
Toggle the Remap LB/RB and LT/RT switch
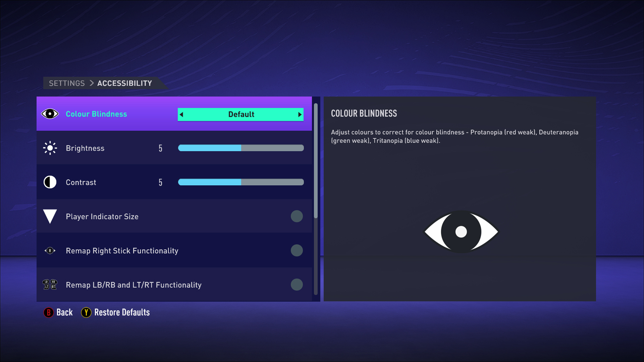click(x=297, y=285)
